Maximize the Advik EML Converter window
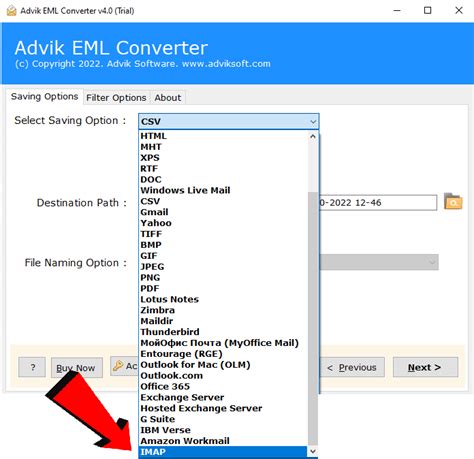Viewport: 474px width, 459px height. coord(428,11)
